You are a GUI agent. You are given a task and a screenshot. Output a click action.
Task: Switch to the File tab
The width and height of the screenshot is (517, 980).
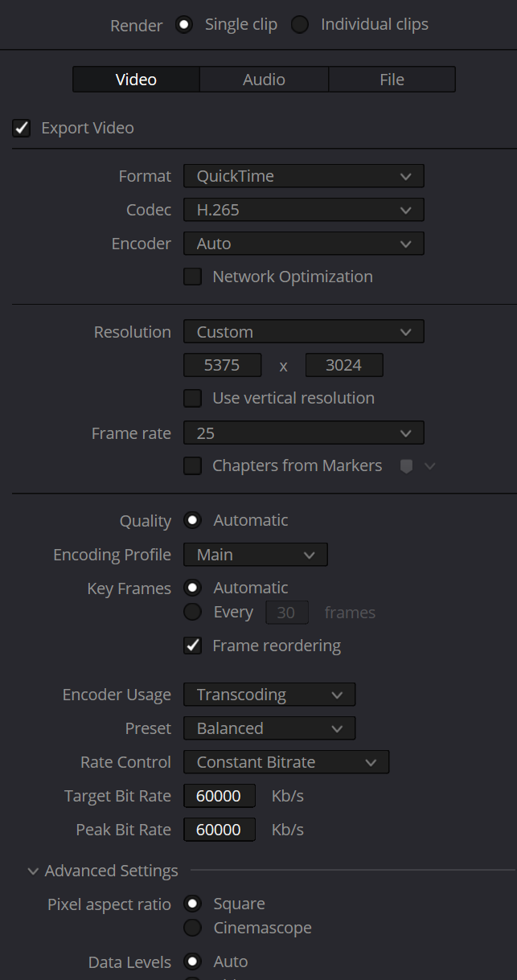(392, 80)
